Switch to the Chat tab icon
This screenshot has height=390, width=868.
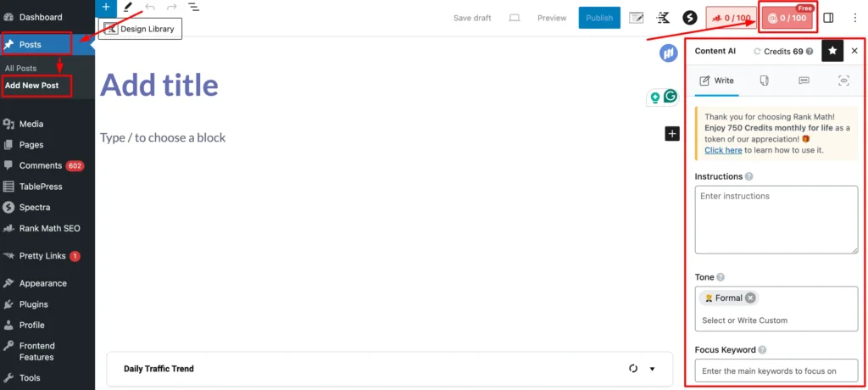(x=804, y=81)
